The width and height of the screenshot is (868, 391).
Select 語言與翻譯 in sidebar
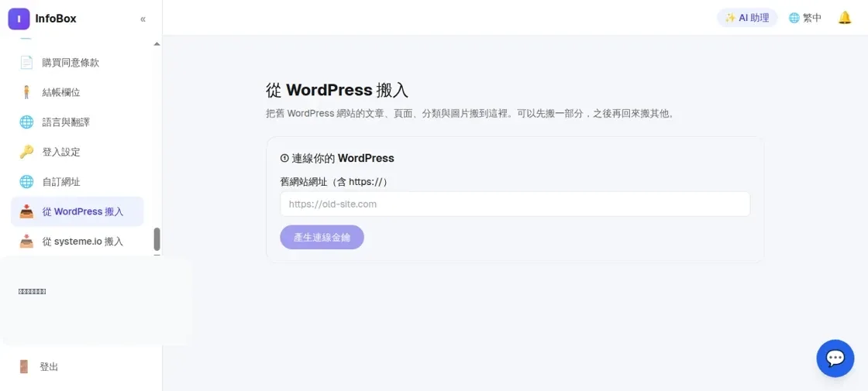(x=77, y=122)
